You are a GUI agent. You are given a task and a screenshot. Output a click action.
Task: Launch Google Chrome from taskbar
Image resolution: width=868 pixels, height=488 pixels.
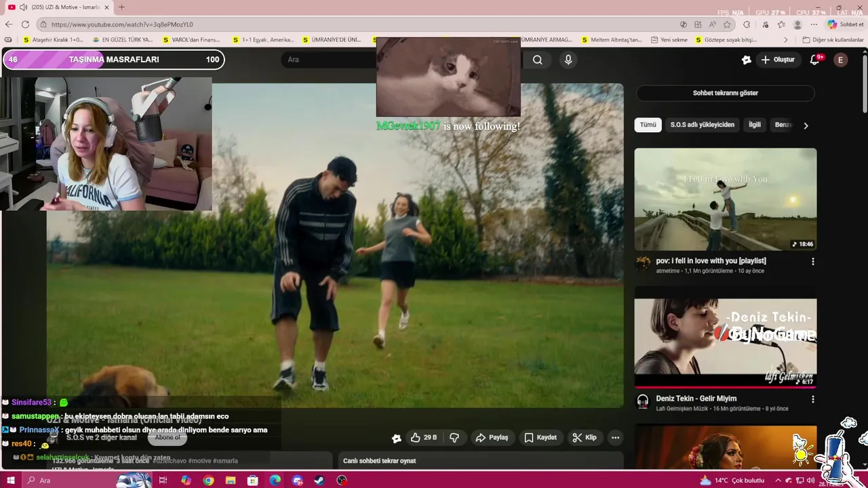[208, 480]
